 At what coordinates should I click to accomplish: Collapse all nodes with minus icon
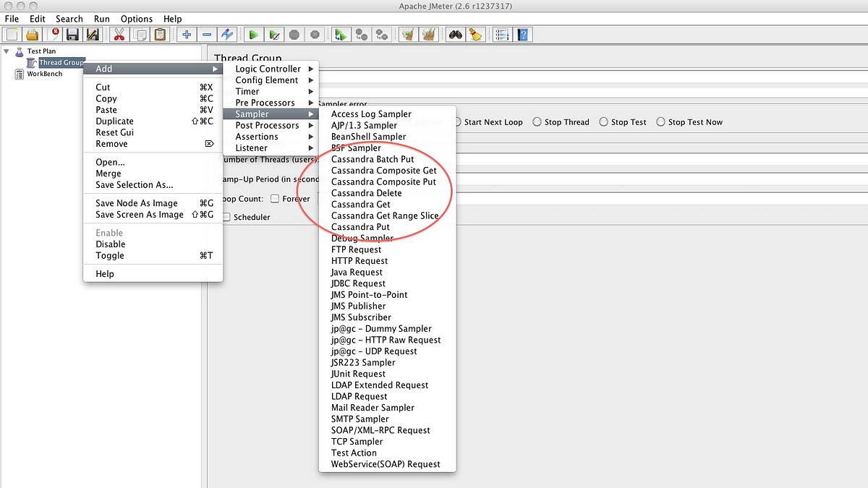click(x=207, y=34)
